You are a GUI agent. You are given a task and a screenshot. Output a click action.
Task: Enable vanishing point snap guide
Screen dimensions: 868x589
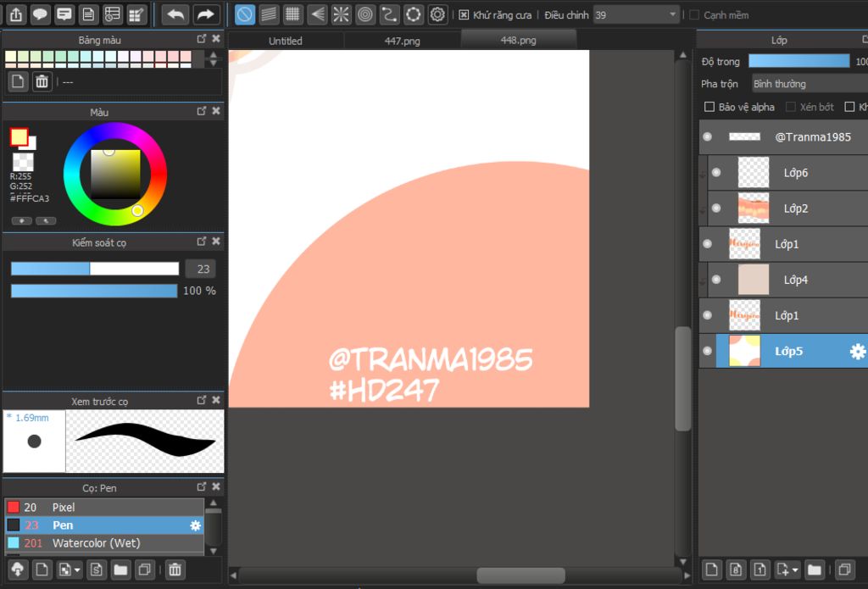point(317,14)
